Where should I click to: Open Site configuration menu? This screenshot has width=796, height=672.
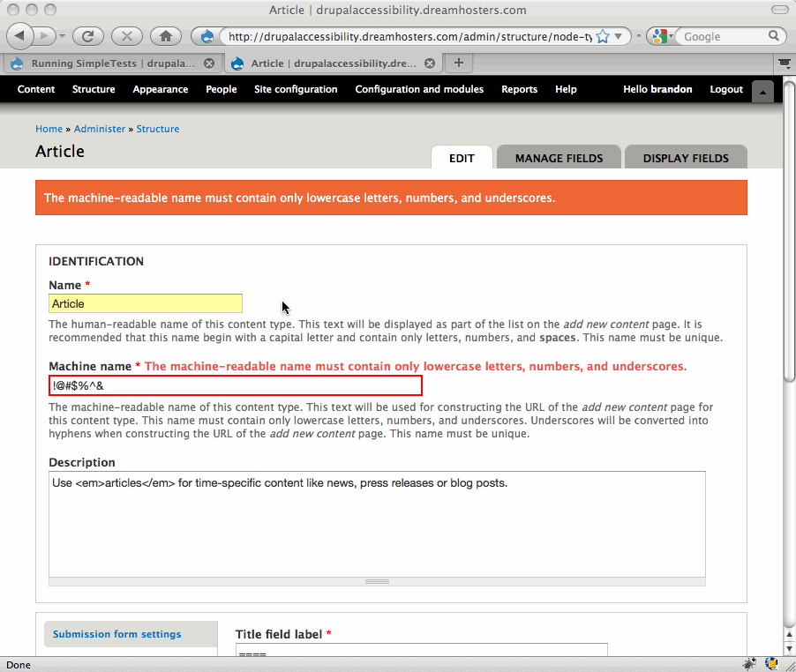point(296,89)
